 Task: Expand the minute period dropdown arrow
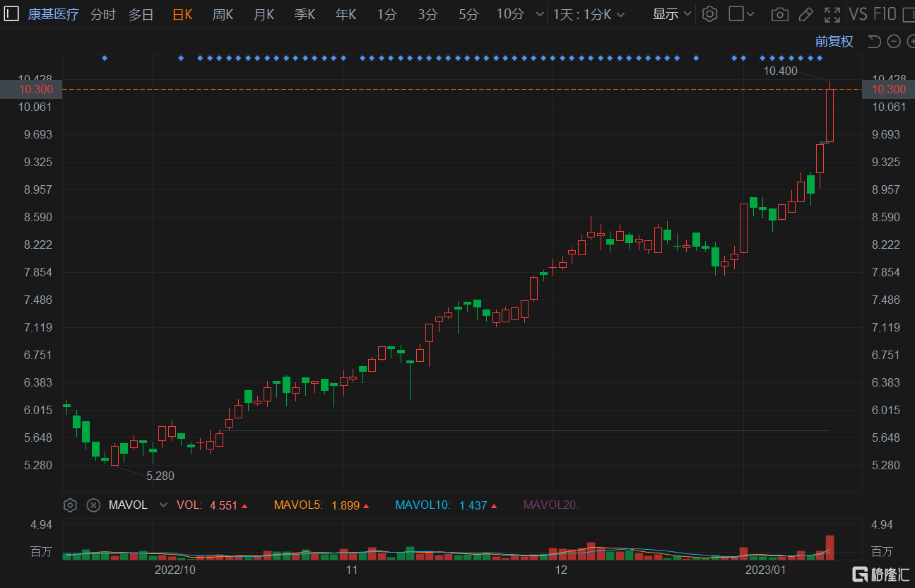coord(541,14)
